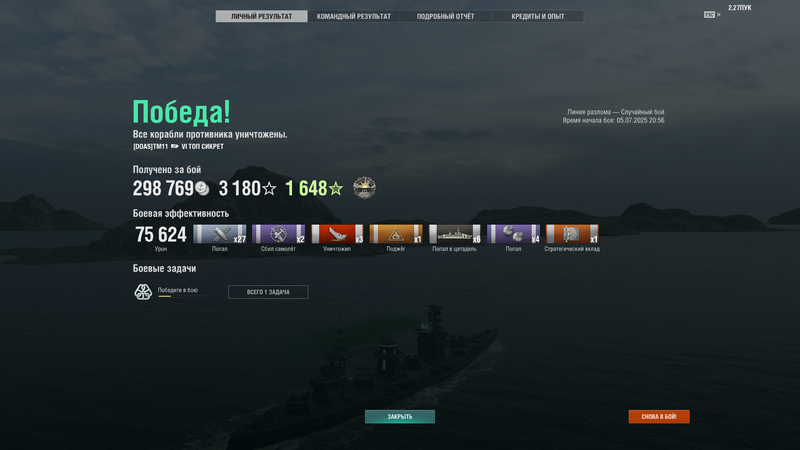Click the Закрыть button
Screen dimensions: 800x450
click(x=400, y=417)
